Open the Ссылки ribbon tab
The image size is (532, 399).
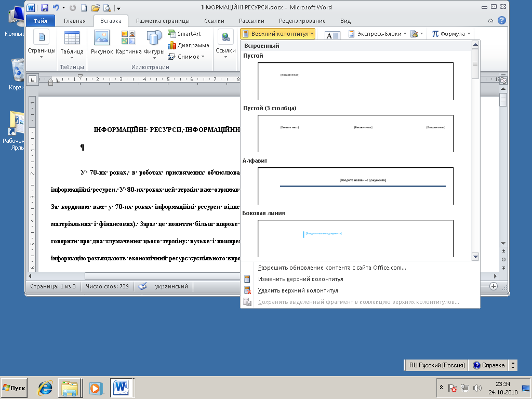tap(214, 21)
